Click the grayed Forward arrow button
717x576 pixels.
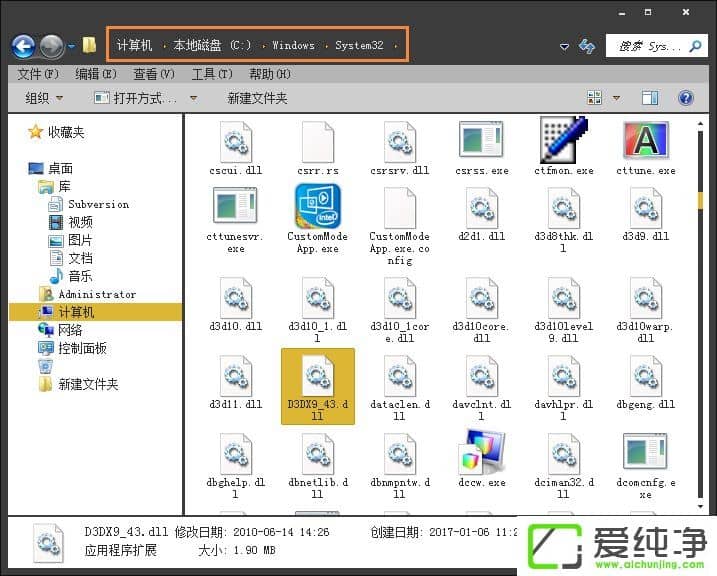click(52, 46)
